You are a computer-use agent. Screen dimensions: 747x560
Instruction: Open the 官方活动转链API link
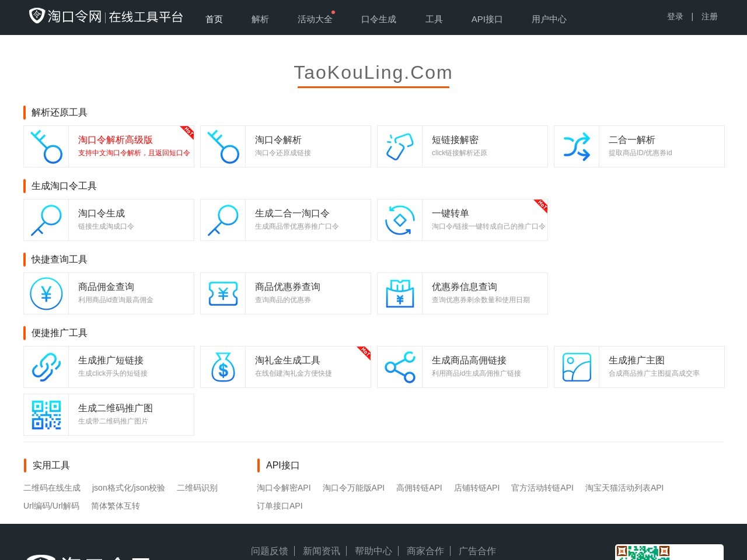542,488
